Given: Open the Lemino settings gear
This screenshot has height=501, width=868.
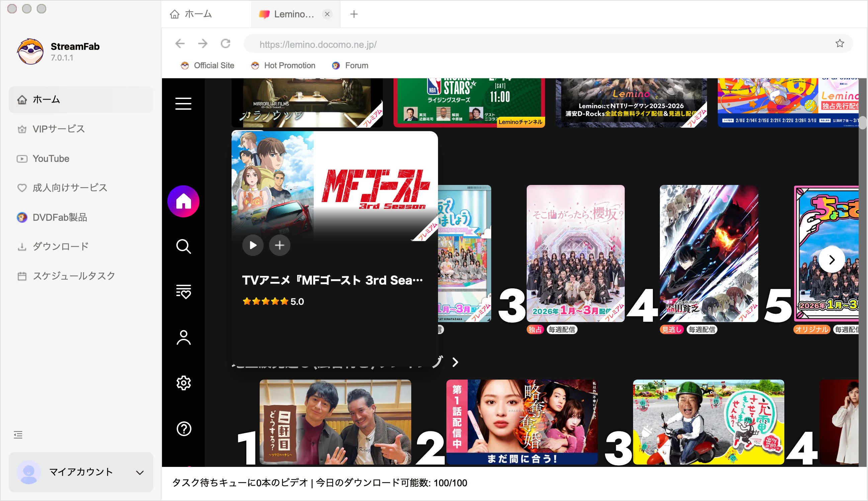Looking at the screenshot, I should tap(184, 383).
